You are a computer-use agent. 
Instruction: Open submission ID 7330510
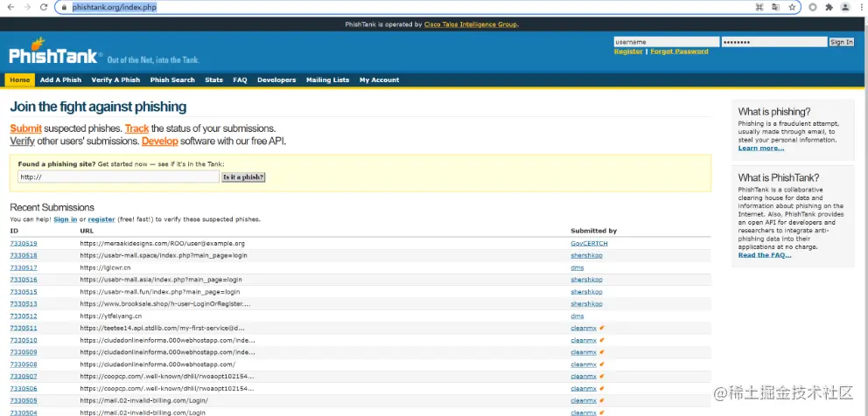click(24, 340)
